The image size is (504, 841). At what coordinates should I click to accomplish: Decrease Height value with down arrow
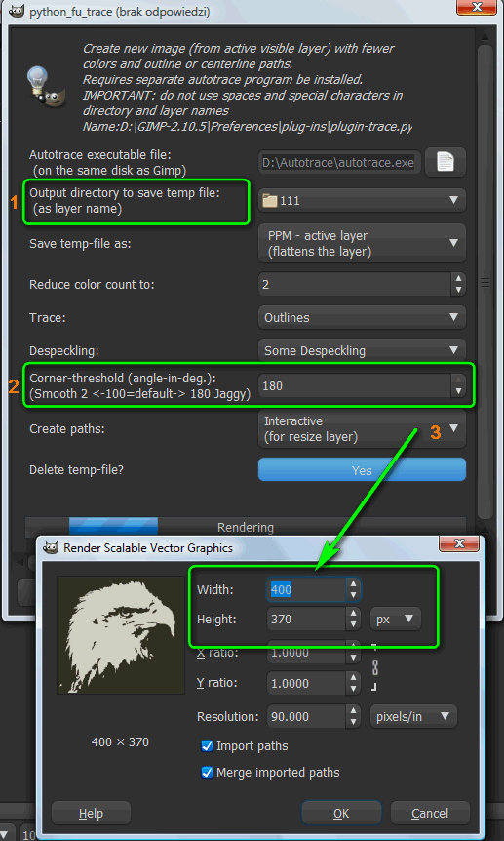click(x=353, y=624)
